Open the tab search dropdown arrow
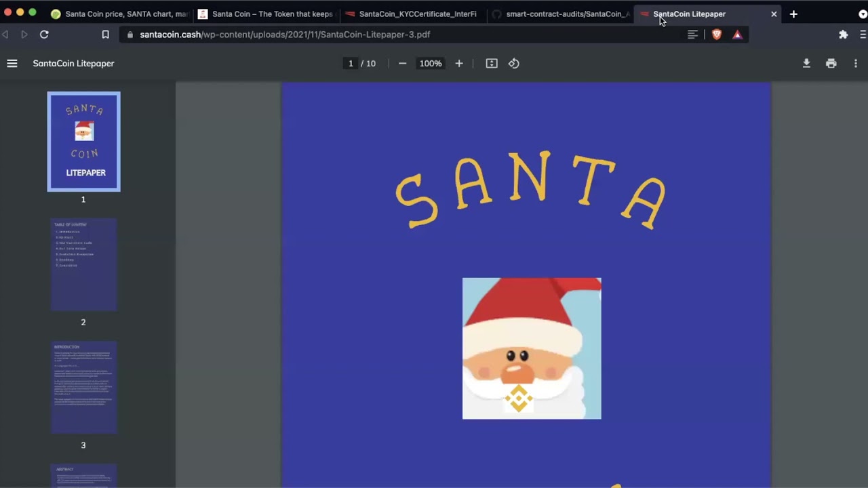Viewport: 868px width, 488px height. (863, 14)
